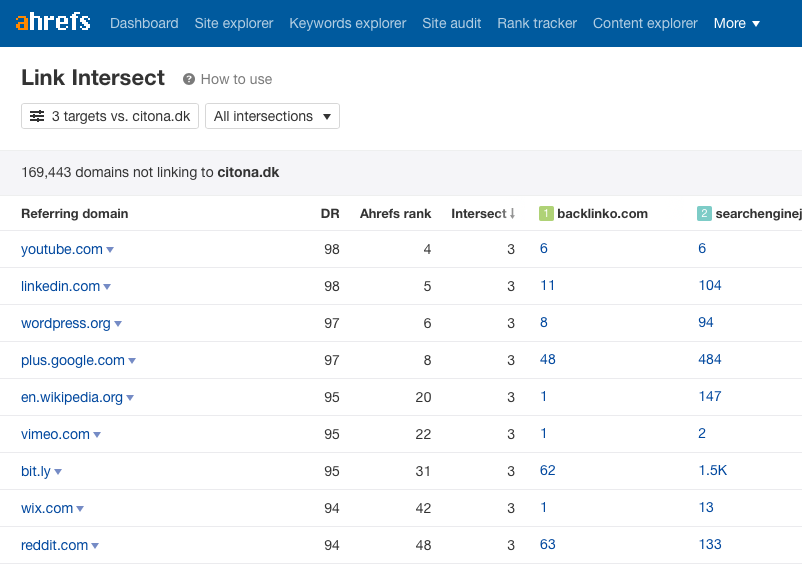Image resolution: width=802 pixels, height=564 pixels.
Task: Click searchenginejournal count 94 for wordpress.org
Action: (706, 322)
